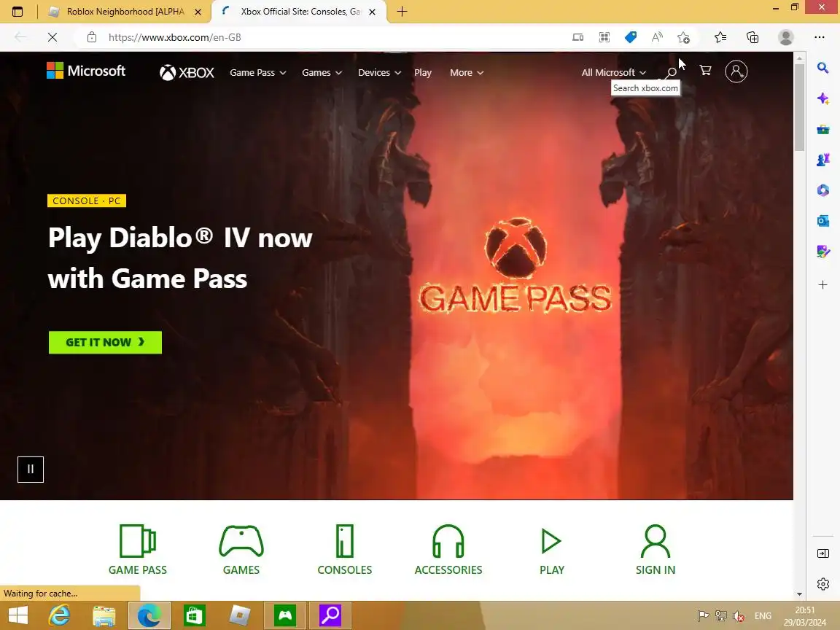Open the Xbox logo home link
Image resolution: width=840 pixels, height=630 pixels.
pos(187,72)
